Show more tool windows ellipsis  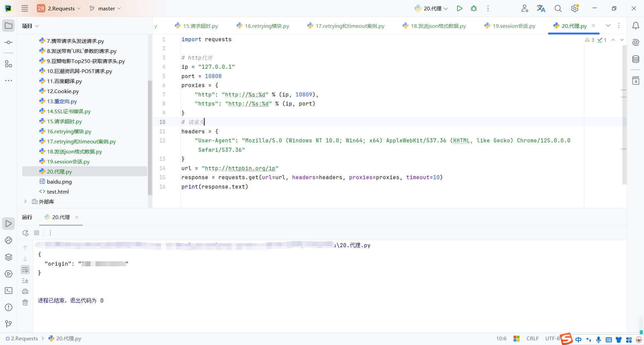pos(8,81)
